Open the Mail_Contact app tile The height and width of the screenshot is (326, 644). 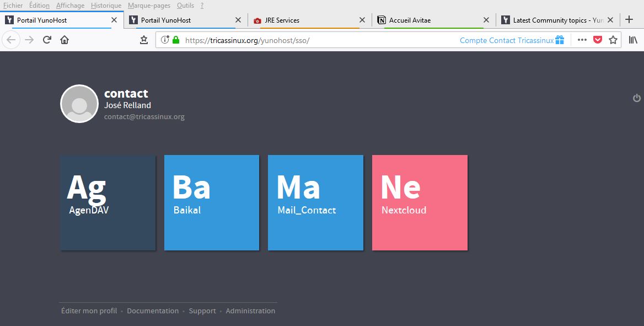[x=315, y=202]
